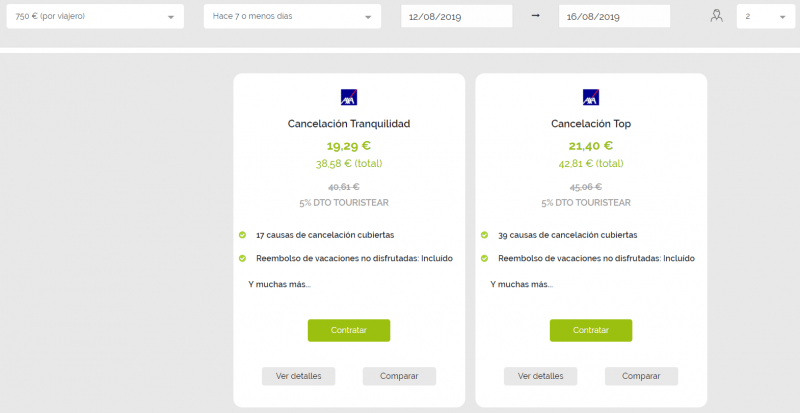The height and width of the screenshot is (413, 800).
Task: Open the number of travelers dropdown
Action: coord(766,16)
